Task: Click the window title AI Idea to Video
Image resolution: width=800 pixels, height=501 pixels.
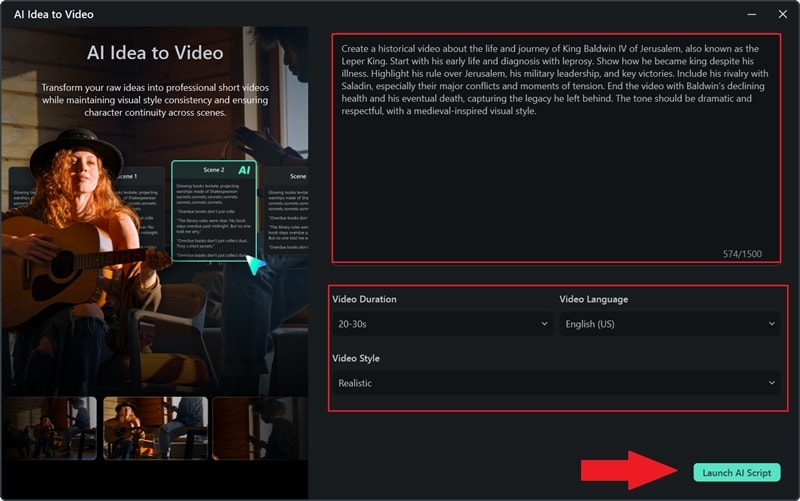Action: (54, 14)
